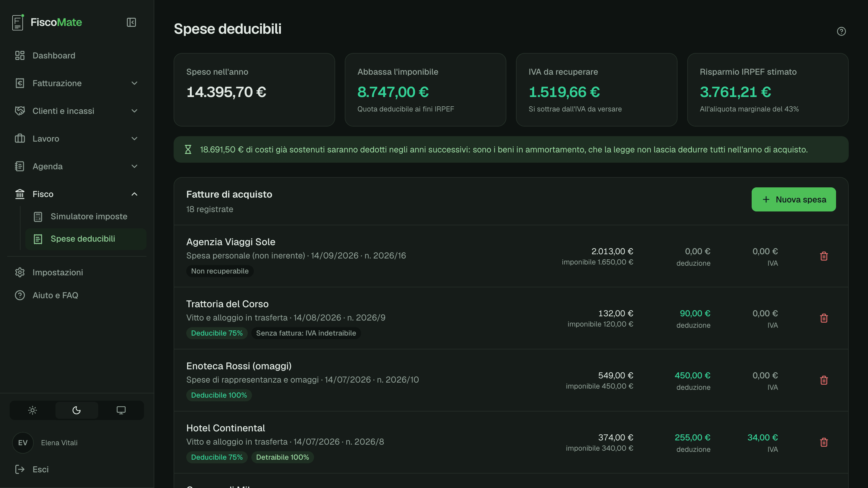The height and width of the screenshot is (488, 868).
Task: Open Impostazioni
Action: click(x=77, y=272)
